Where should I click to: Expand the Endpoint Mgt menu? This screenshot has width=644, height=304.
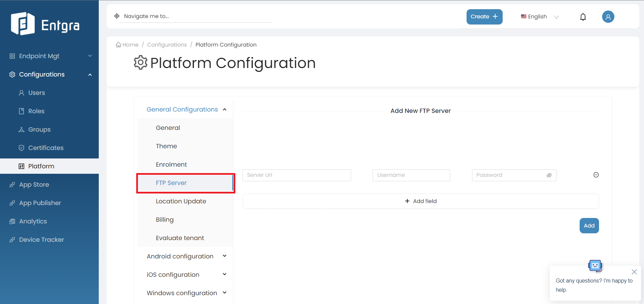(x=90, y=56)
